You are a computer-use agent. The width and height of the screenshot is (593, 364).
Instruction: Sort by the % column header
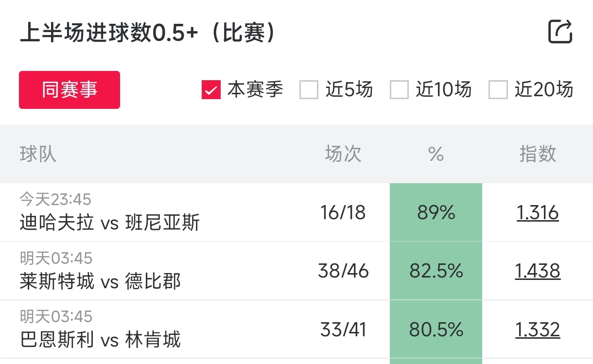(436, 155)
